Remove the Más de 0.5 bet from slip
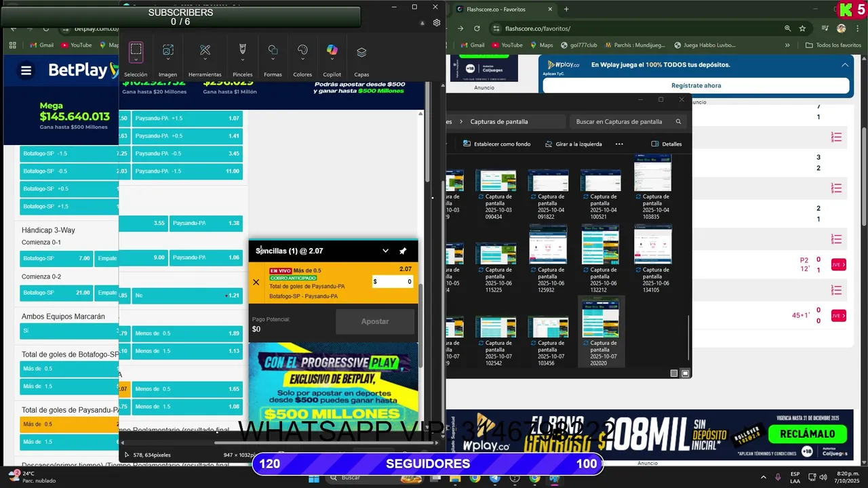The width and height of the screenshot is (868, 488). pyautogui.click(x=256, y=282)
